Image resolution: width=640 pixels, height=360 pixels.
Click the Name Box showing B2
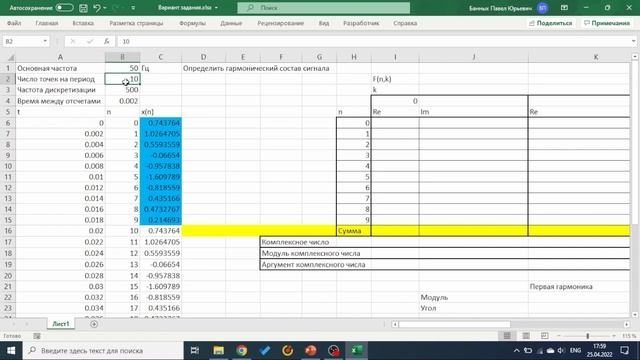pyautogui.click(x=22, y=41)
